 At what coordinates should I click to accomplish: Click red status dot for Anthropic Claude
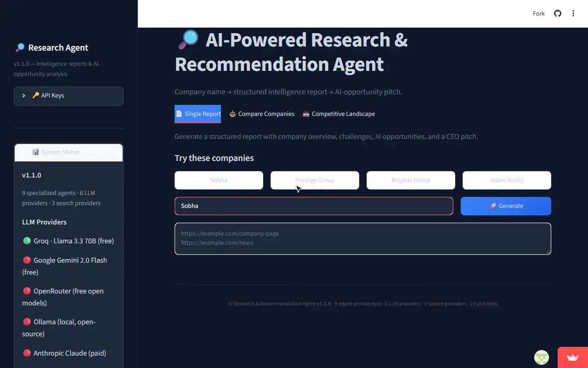[27, 353]
